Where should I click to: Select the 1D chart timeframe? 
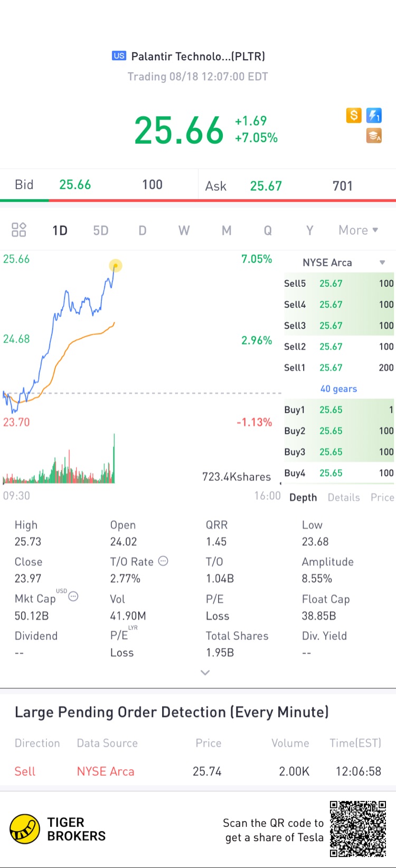[x=60, y=230]
